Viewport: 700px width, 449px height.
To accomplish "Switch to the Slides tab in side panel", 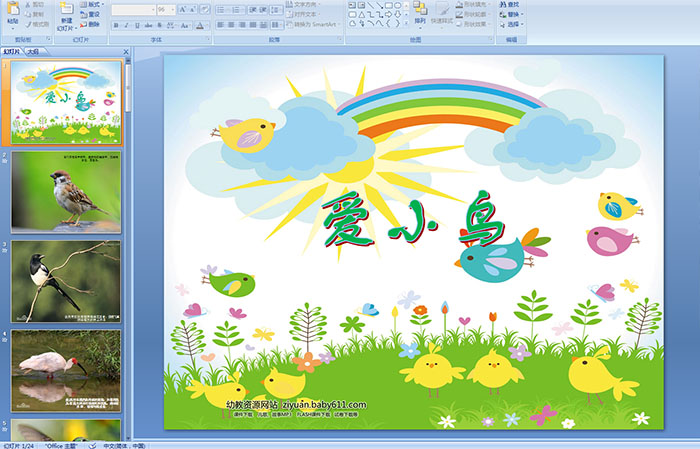I will click(x=12, y=49).
